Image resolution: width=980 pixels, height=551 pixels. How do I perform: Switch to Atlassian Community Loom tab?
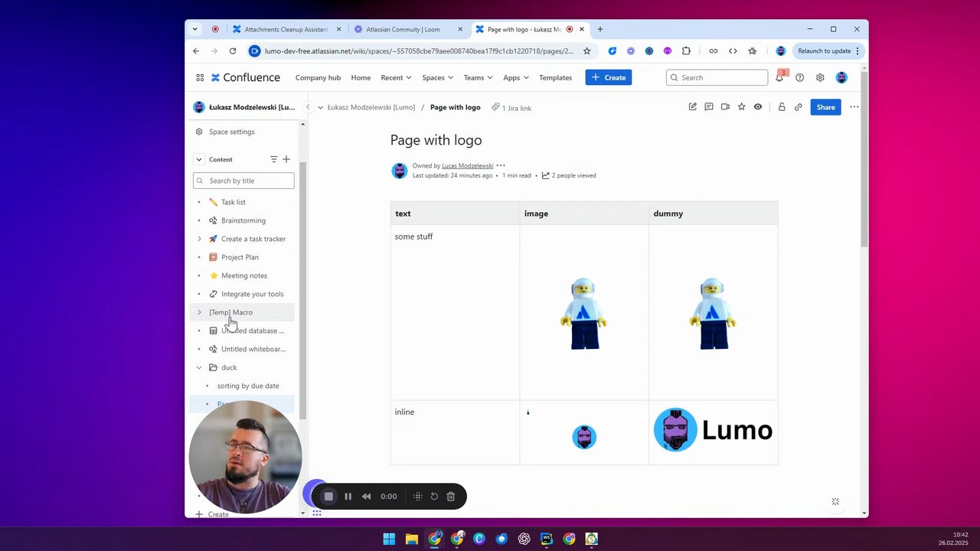pyautogui.click(x=403, y=29)
